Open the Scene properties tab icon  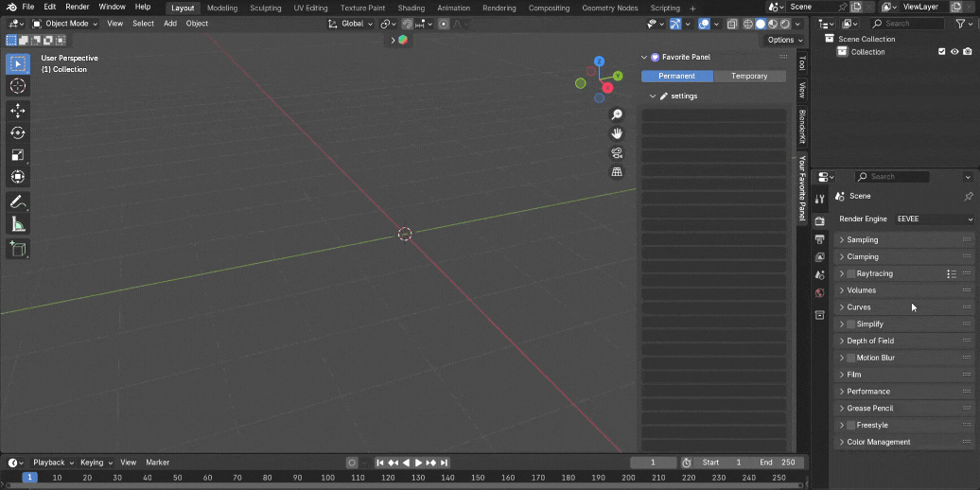[820, 275]
